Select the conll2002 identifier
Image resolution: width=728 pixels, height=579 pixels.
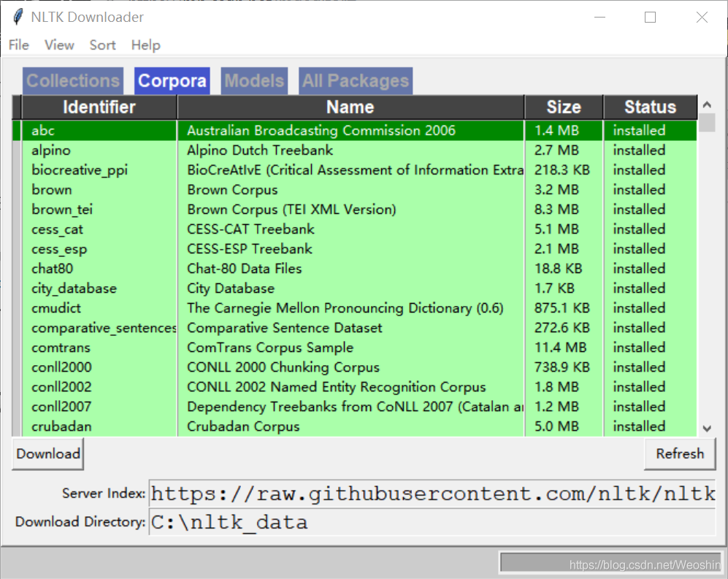(x=61, y=387)
